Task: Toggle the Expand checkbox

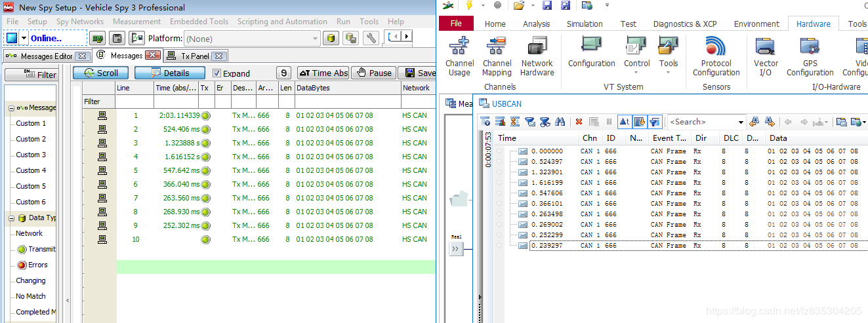Action: 217,73
